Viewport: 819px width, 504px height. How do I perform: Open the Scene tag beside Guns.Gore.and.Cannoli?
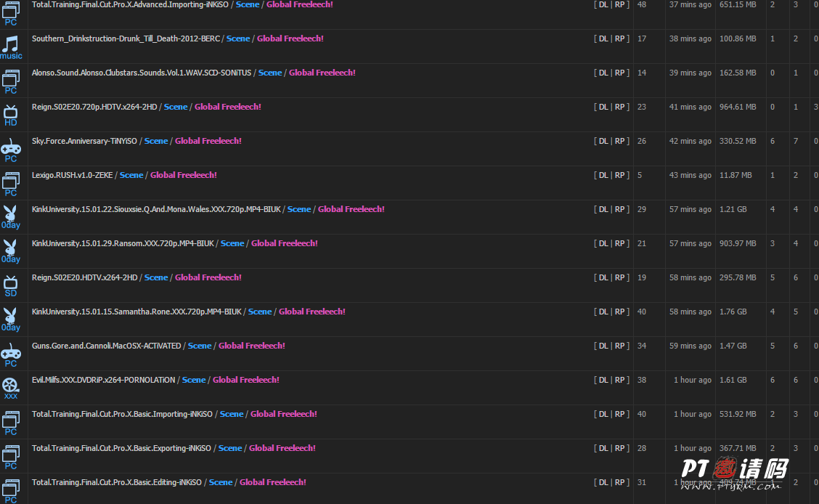(200, 346)
